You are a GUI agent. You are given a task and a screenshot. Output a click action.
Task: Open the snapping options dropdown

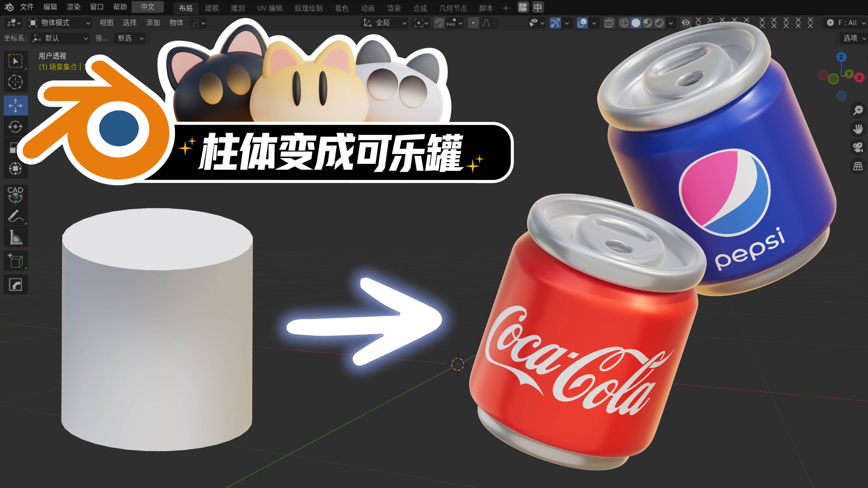455,23
